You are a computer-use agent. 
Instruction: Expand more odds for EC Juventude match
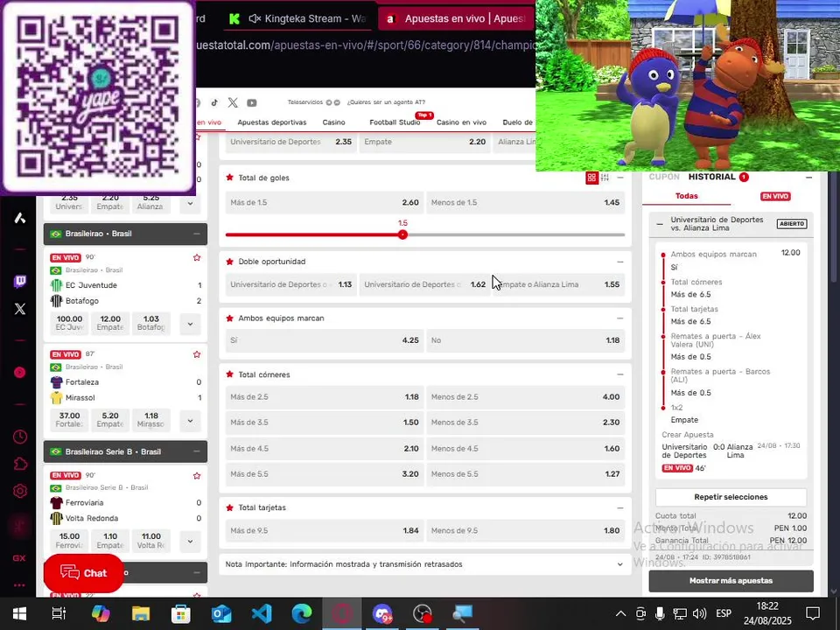190,324
